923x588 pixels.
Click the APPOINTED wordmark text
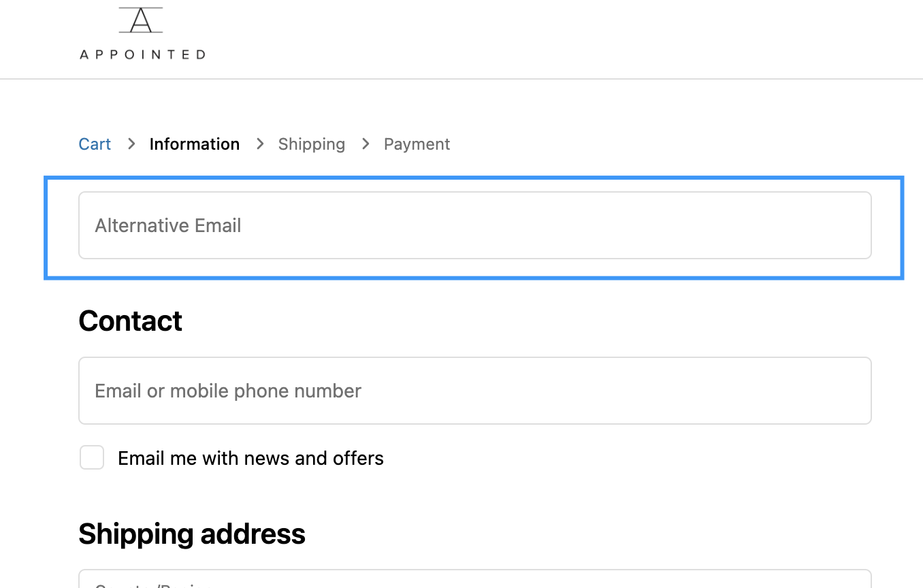(142, 54)
